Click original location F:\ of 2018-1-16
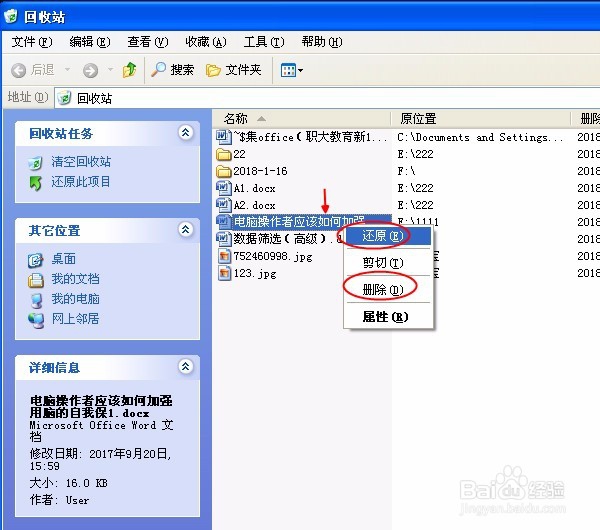 406,171
